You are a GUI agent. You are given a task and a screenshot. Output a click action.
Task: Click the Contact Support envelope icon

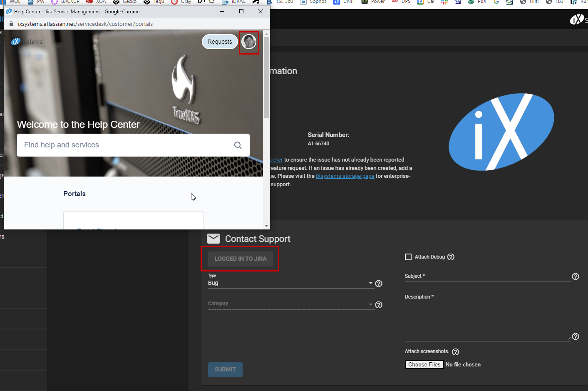tap(213, 239)
